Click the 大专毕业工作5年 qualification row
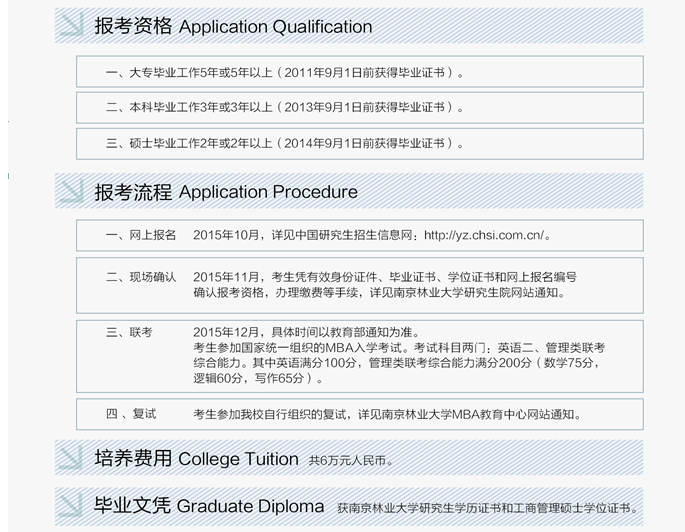Screen dimensions: 685x532 [x=360, y=71]
